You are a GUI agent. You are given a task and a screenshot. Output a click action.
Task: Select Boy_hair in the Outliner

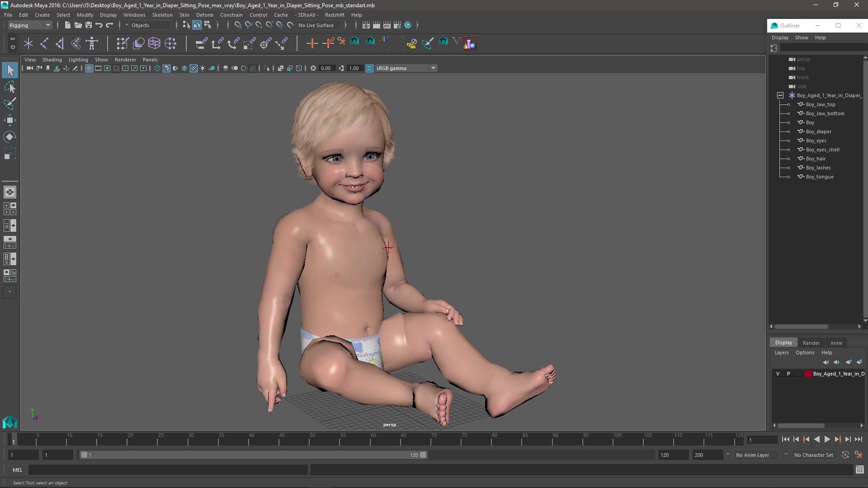click(816, 159)
